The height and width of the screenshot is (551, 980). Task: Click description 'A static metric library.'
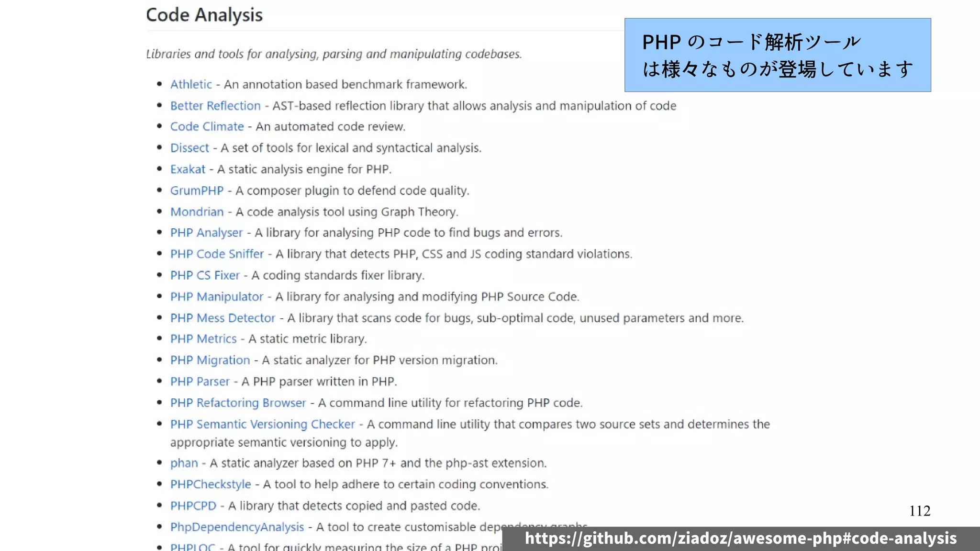click(308, 339)
